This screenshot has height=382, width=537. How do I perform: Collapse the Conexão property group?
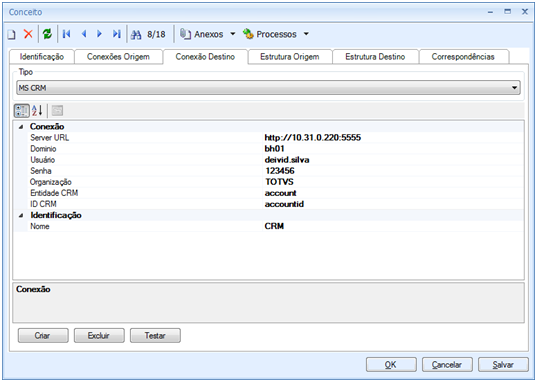tap(21, 127)
